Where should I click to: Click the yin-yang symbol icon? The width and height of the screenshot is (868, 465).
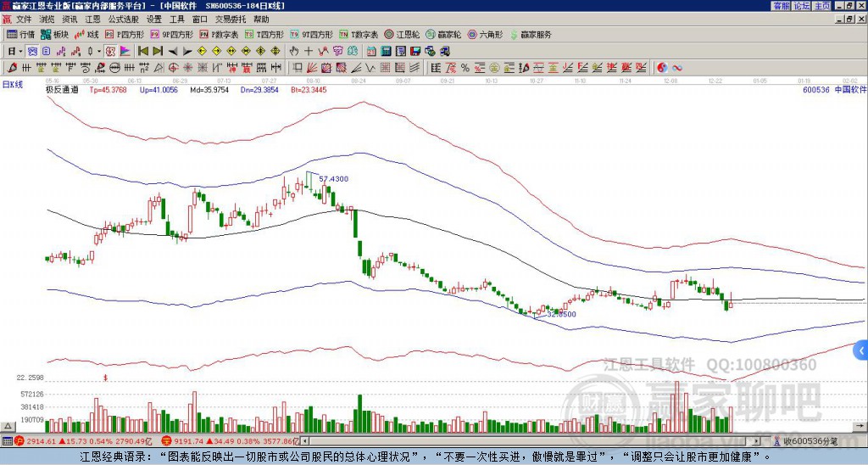tap(662, 68)
